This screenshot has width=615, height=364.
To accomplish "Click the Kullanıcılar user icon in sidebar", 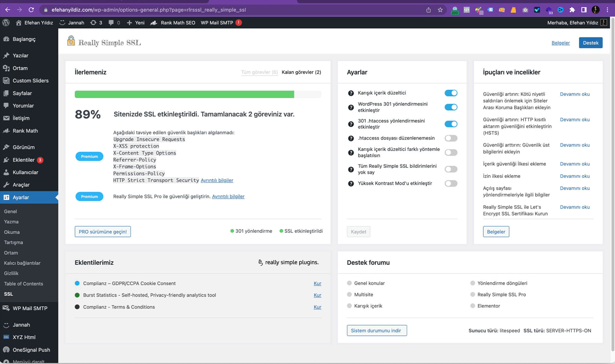I will (x=6, y=172).
